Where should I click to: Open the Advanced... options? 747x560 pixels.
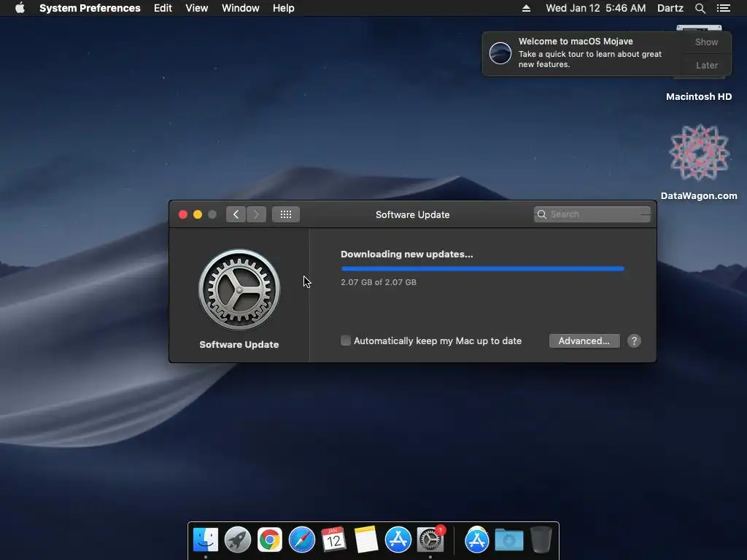click(x=584, y=341)
